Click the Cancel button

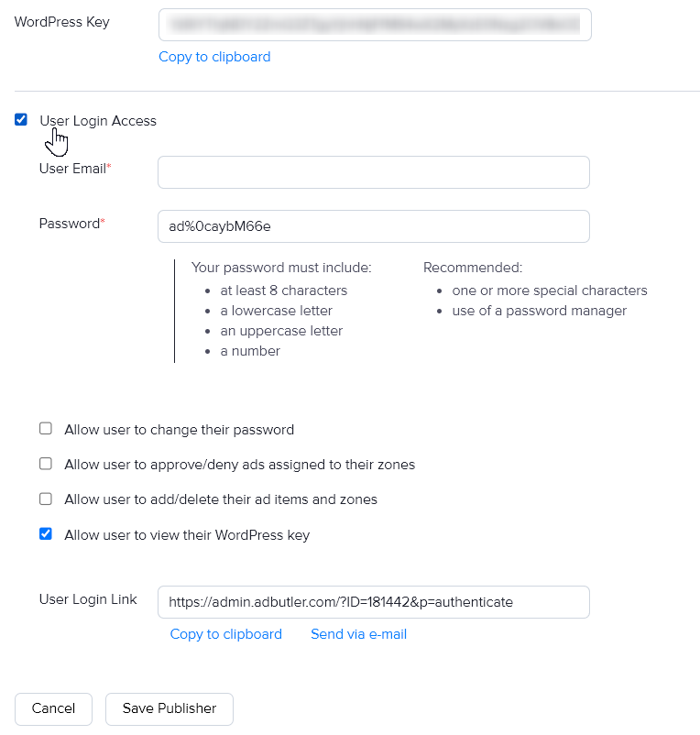[x=53, y=708]
